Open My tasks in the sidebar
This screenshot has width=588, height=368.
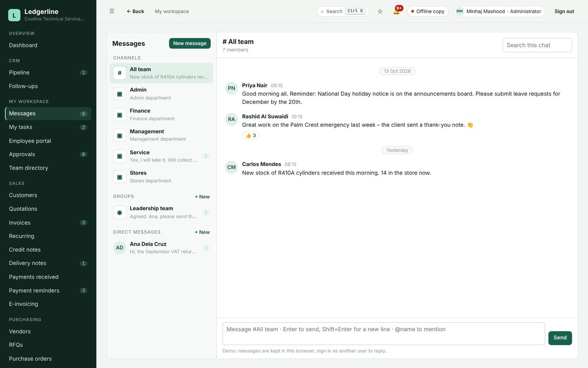coord(48,127)
